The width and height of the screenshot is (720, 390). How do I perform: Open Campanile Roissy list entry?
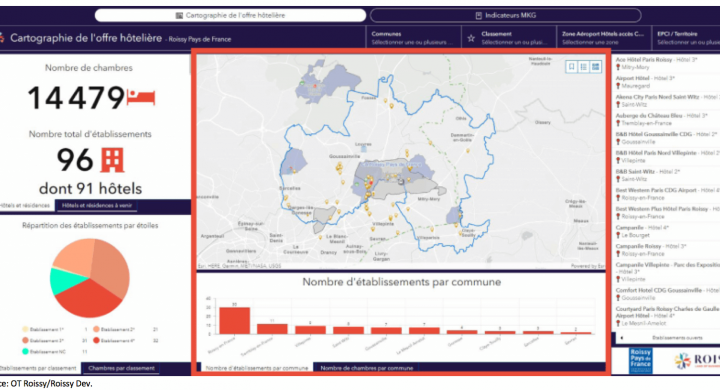pos(665,250)
